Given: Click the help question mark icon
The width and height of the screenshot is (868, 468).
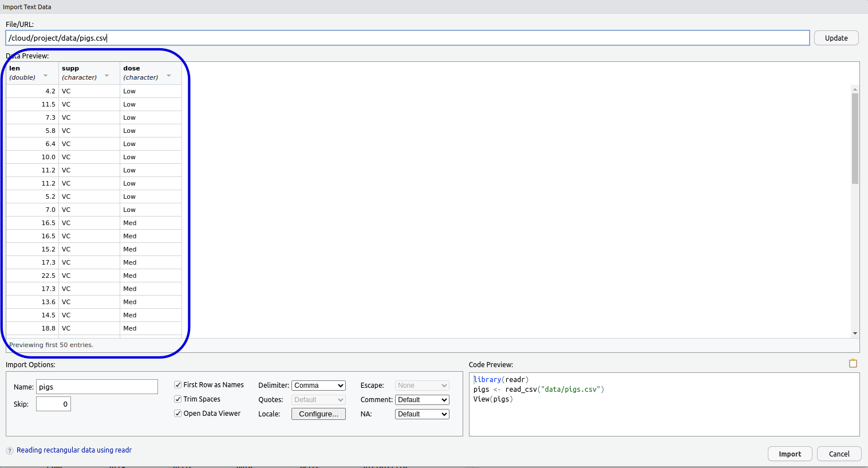Looking at the screenshot, I should (x=10, y=451).
